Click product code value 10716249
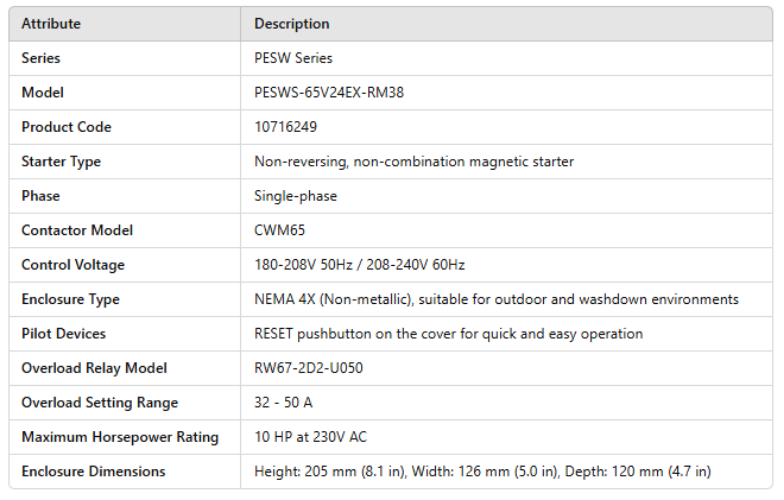 [285, 127]
